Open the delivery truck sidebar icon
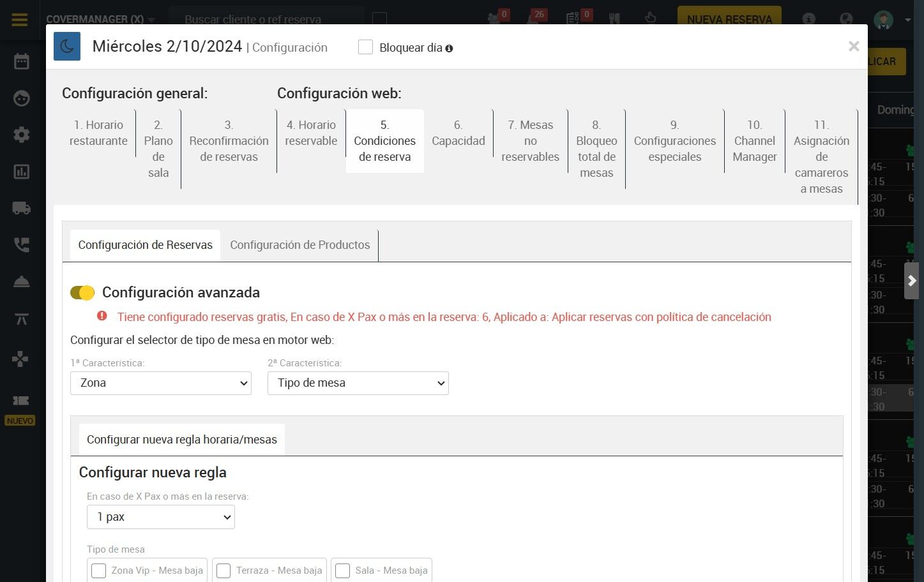 click(x=22, y=208)
